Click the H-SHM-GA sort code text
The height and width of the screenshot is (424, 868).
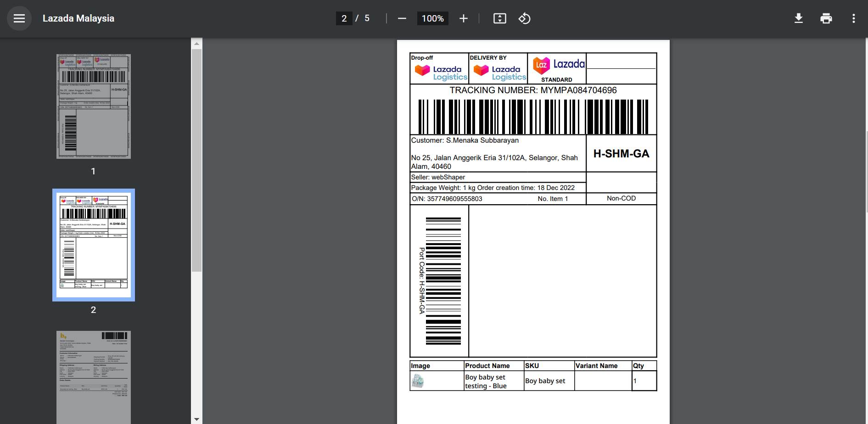[622, 154]
